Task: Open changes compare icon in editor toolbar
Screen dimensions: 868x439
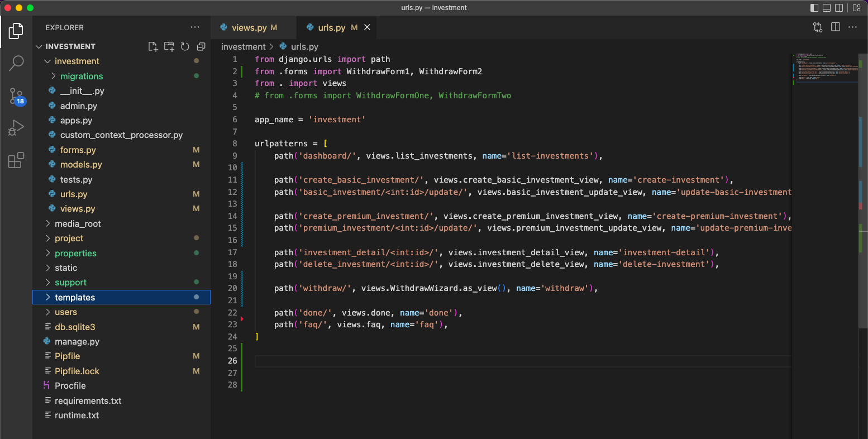Action: coord(818,27)
